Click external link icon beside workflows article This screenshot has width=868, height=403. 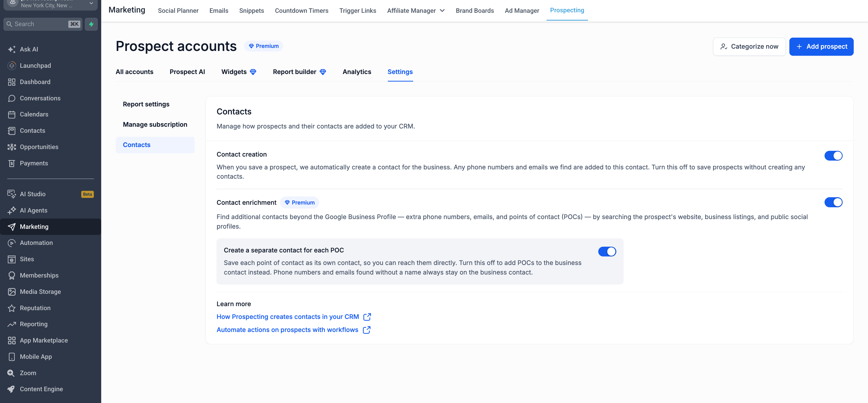tap(367, 330)
